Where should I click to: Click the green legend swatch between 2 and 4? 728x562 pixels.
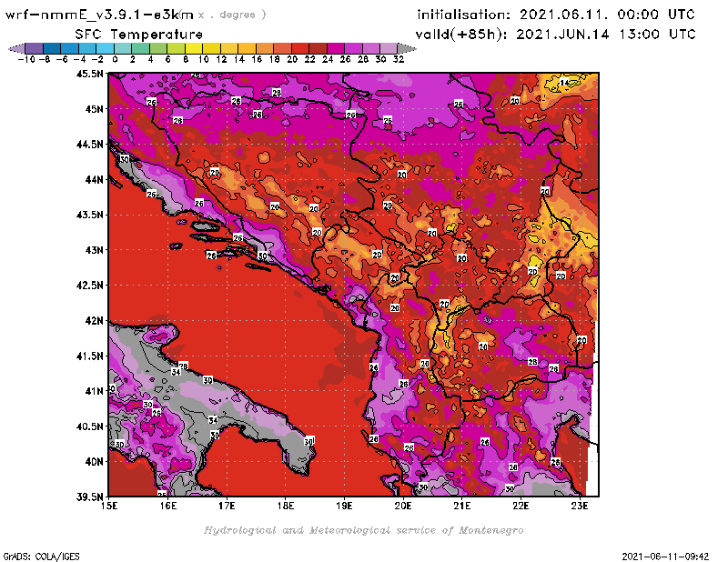click(141, 49)
